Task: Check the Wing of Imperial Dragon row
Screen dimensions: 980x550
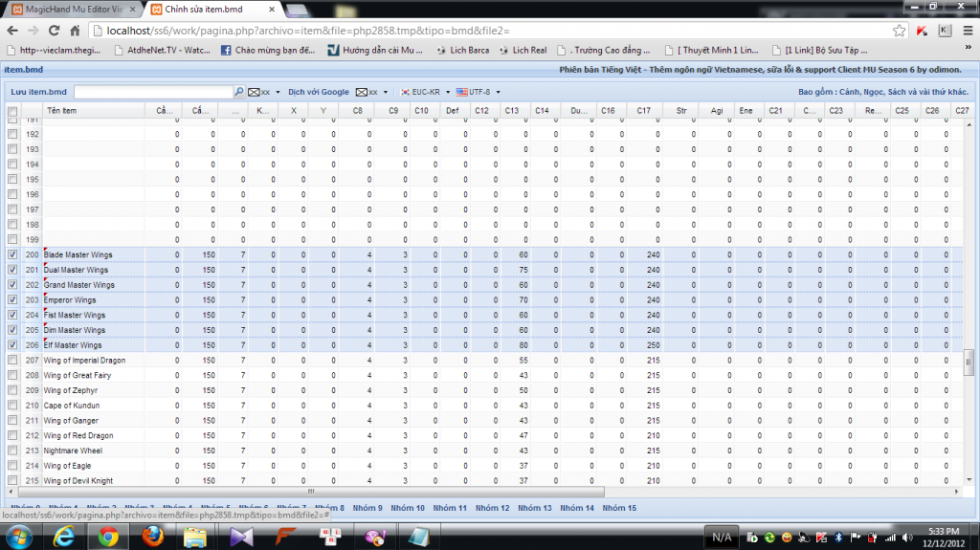Action: point(12,361)
